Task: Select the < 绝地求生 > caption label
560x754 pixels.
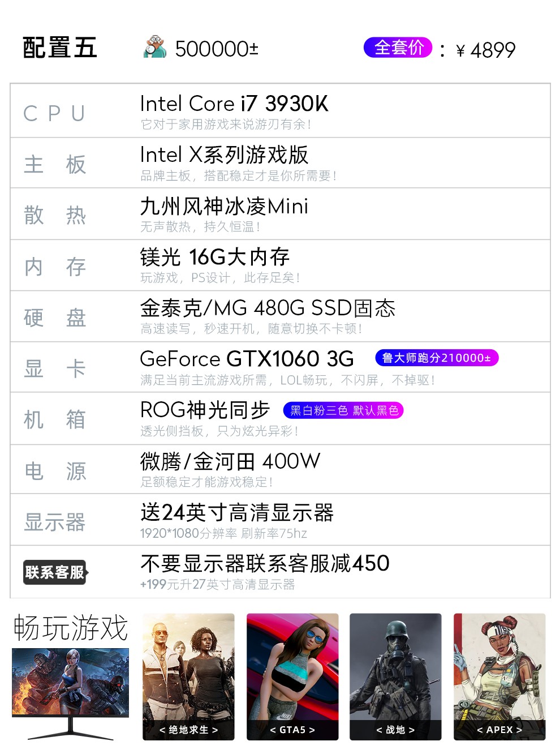Action: pos(188,730)
